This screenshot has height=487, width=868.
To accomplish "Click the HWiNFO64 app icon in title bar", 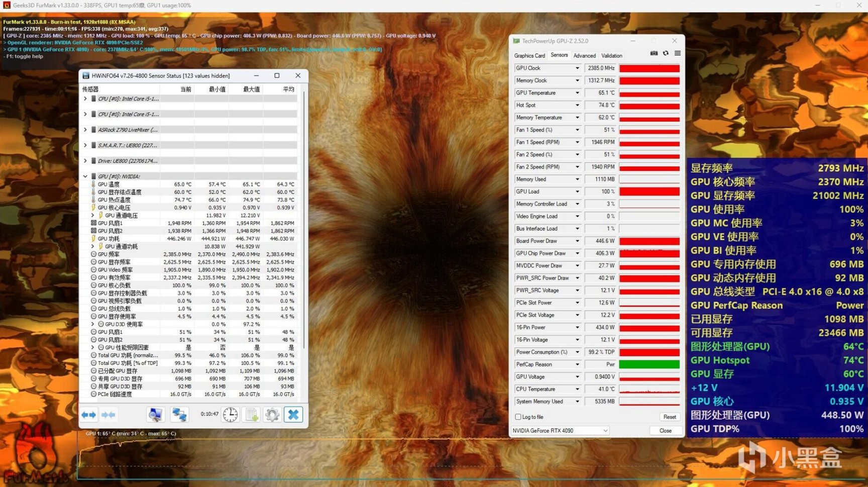I will 86,76.
